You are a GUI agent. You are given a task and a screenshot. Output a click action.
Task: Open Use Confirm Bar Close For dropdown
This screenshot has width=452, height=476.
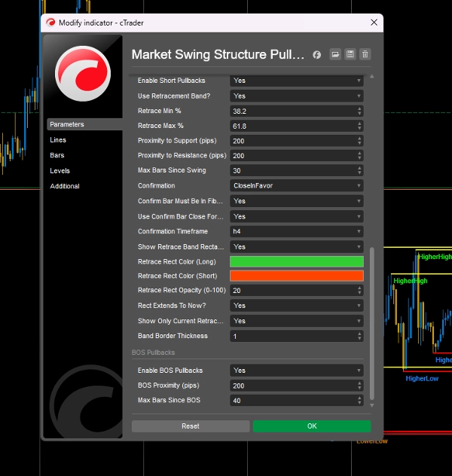297,216
